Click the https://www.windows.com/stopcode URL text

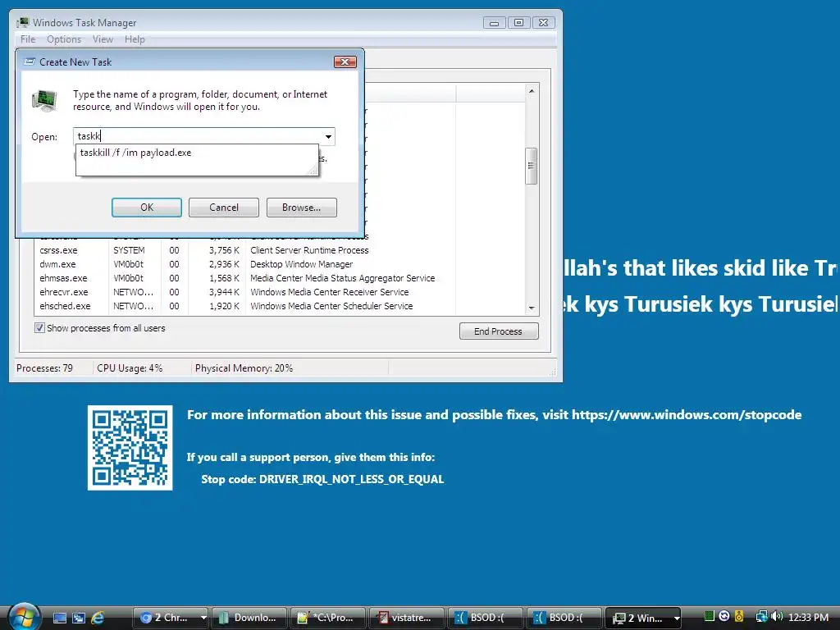click(687, 414)
